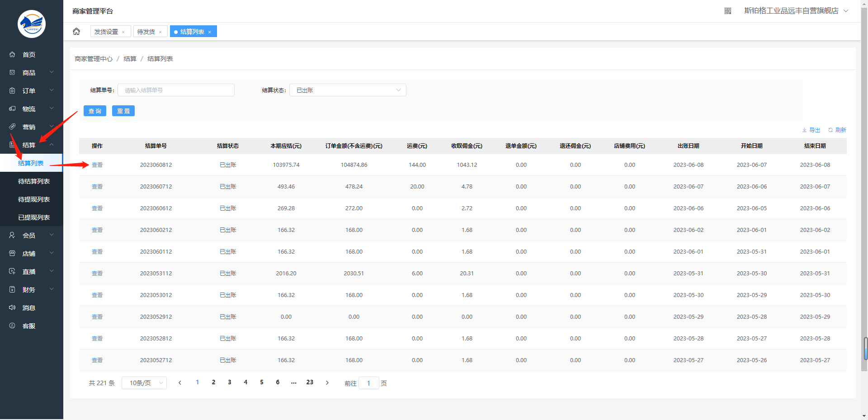
Task: Click the 查询 button
Action: coord(95,111)
